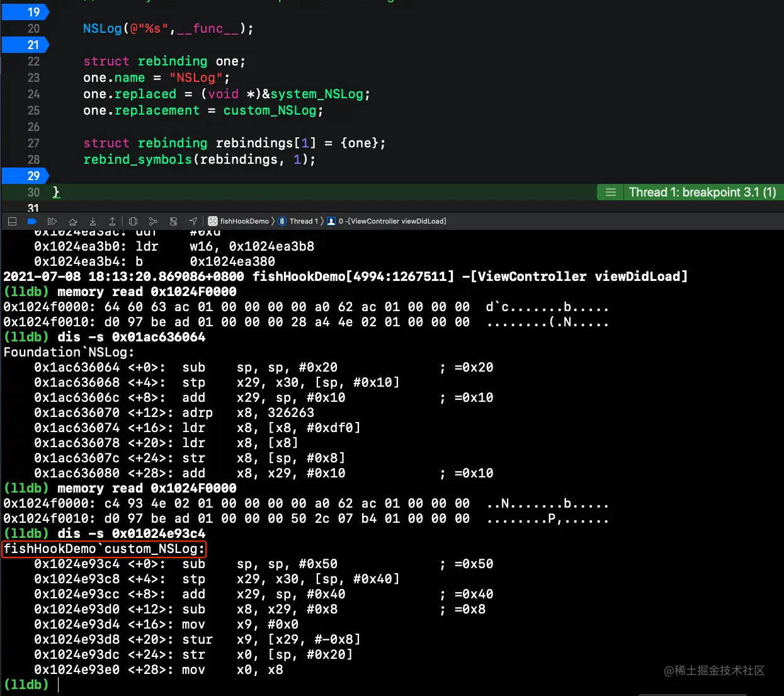Image resolution: width=784 pixels, height=696 pixels.
Task: Click the Thread 1 breakpoint 3.1 annotation
Action: [702, 192]
